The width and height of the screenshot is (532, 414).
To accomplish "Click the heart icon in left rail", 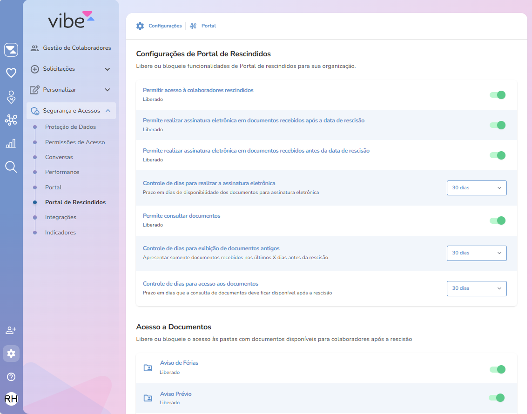I will [x=11, y=73].
